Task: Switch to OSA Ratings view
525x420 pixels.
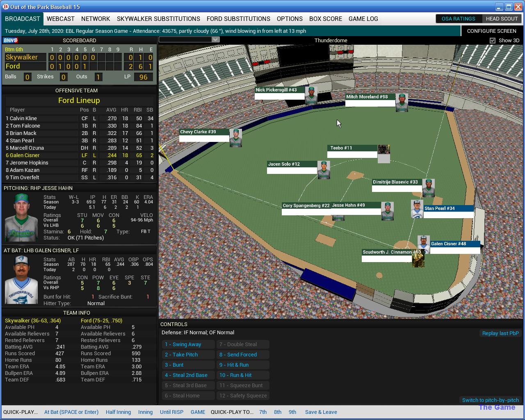Action: [x=458, y=19]
